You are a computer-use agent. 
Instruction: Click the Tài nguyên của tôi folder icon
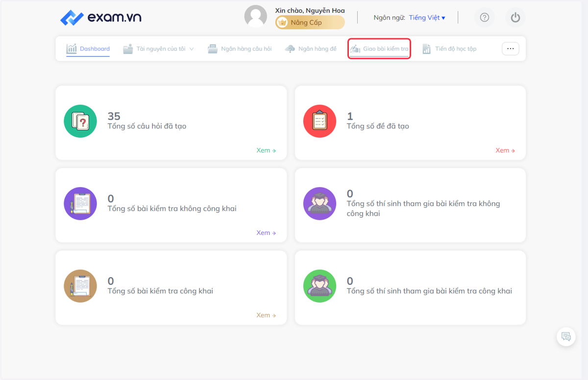(128, 49)
